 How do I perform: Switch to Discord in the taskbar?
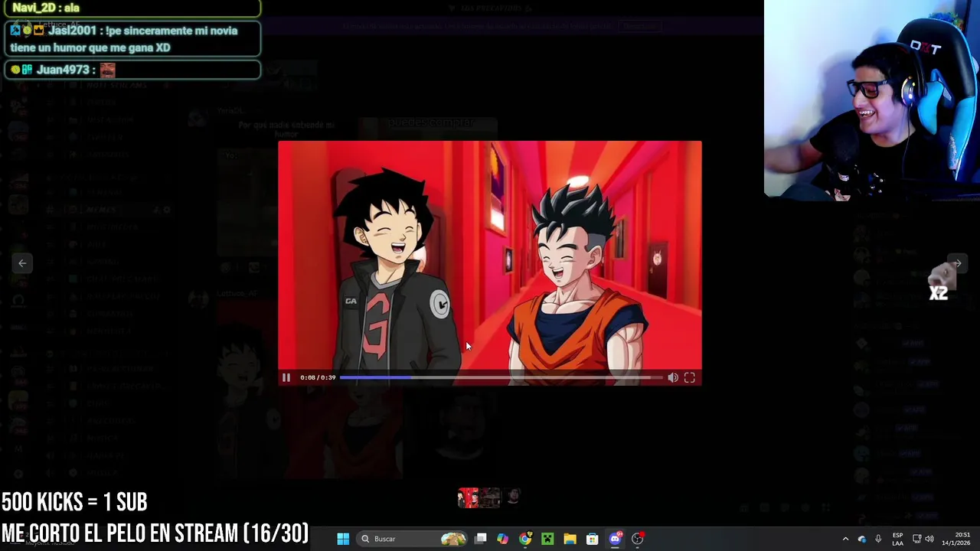pyautogui.click(x=615, y=539)
